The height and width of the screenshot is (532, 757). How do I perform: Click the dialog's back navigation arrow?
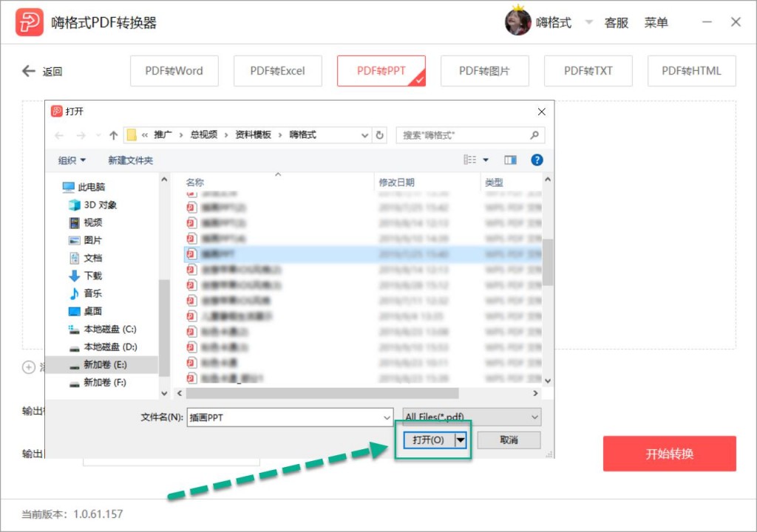click(x=59, y=135)
